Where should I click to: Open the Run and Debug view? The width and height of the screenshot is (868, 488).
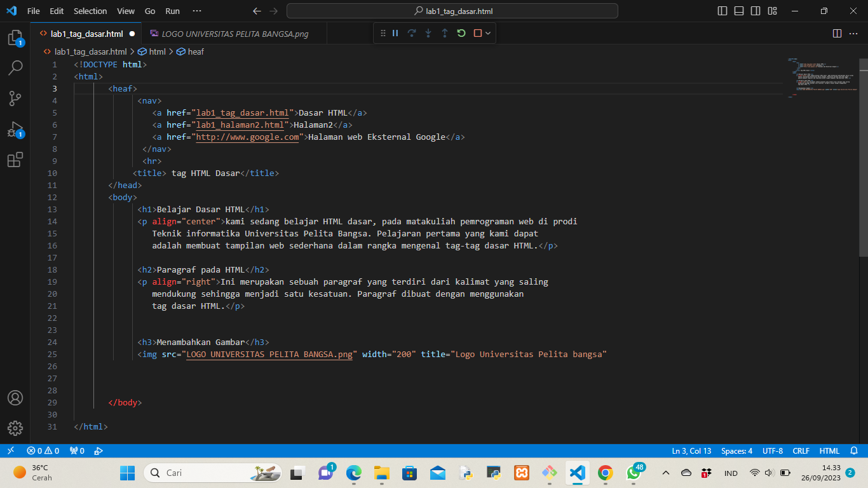15,128
